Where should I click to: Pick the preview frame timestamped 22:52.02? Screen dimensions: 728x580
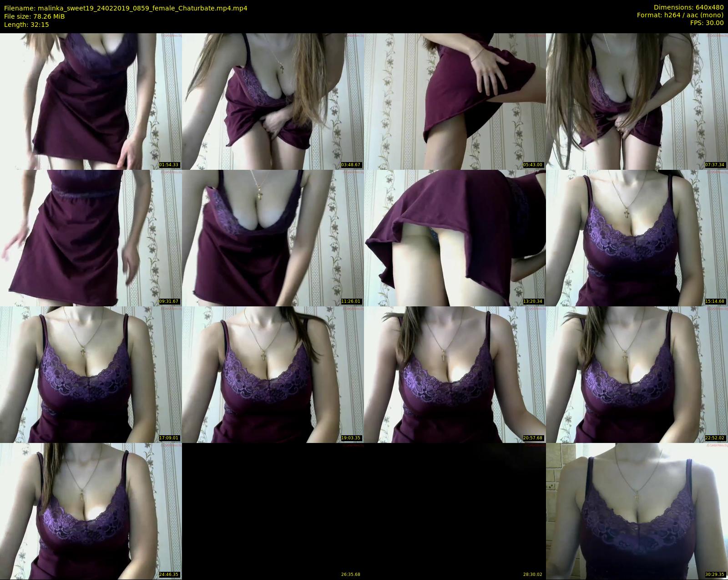(637, 375)
